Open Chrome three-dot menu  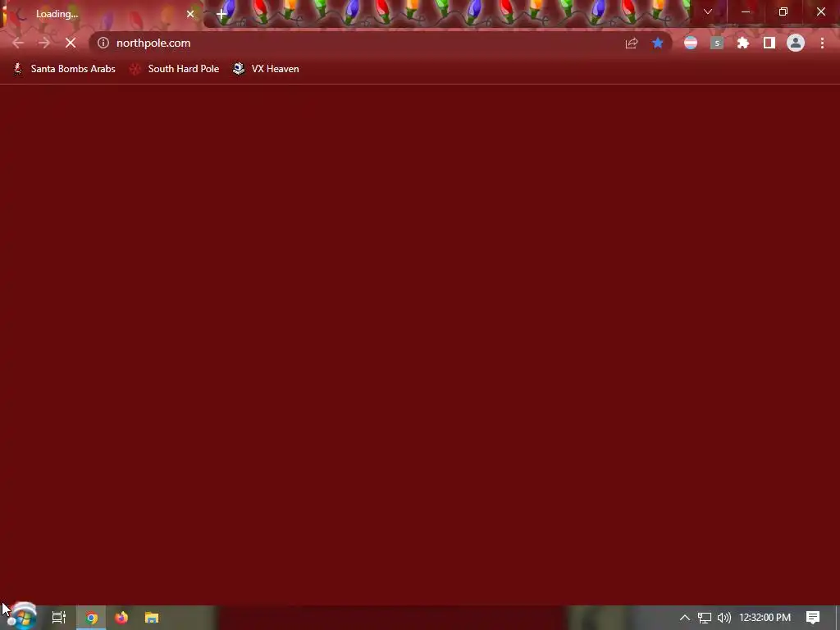(x=822, y=43)
